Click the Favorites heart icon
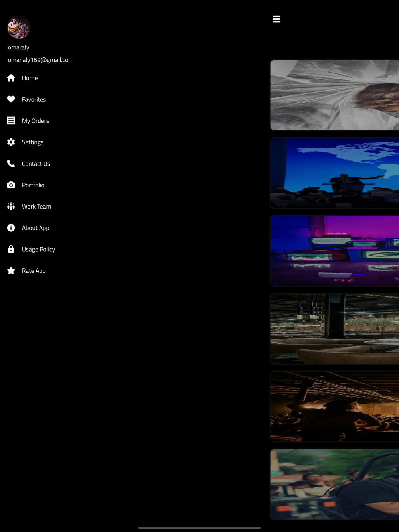The image size is (399, 532). pos(11,99)
